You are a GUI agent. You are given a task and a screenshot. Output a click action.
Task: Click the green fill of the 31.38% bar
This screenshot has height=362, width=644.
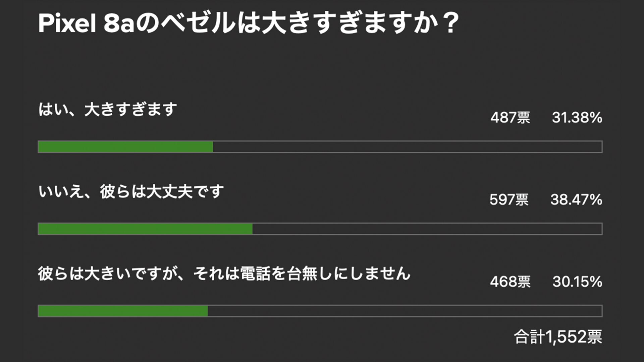pyautogui.click(x=125, y=147)
